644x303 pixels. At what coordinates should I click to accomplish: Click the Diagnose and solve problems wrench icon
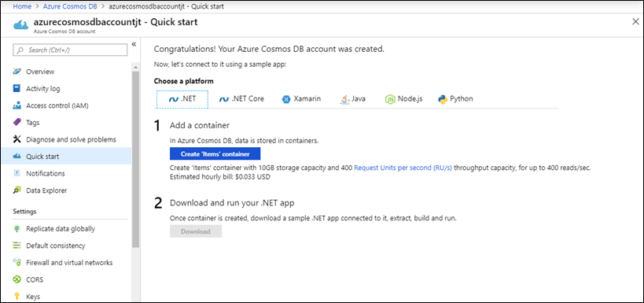[x=17, y=139]
